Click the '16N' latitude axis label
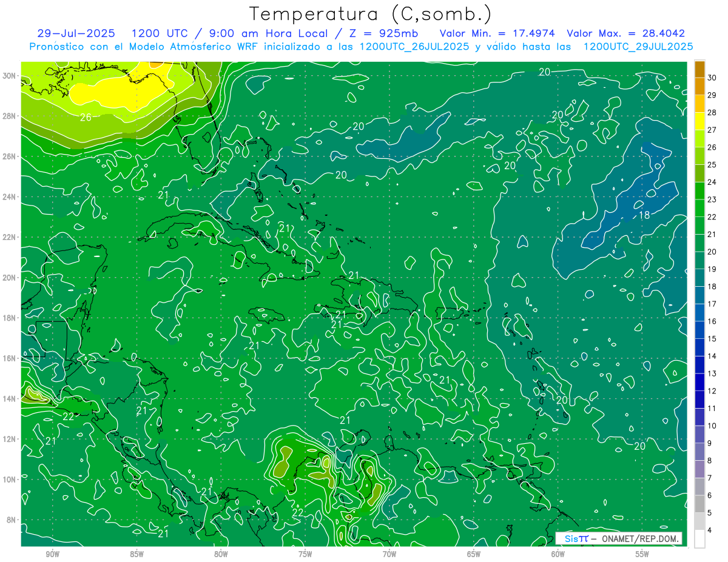 [10, 358]
